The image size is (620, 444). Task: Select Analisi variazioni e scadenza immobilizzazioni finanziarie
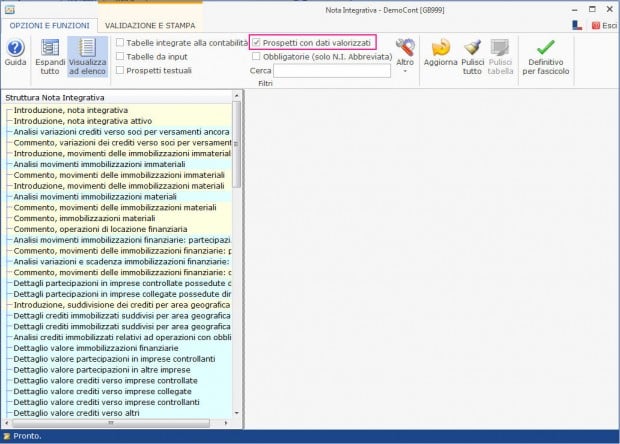pyautogui.click(x=121, y=261)
